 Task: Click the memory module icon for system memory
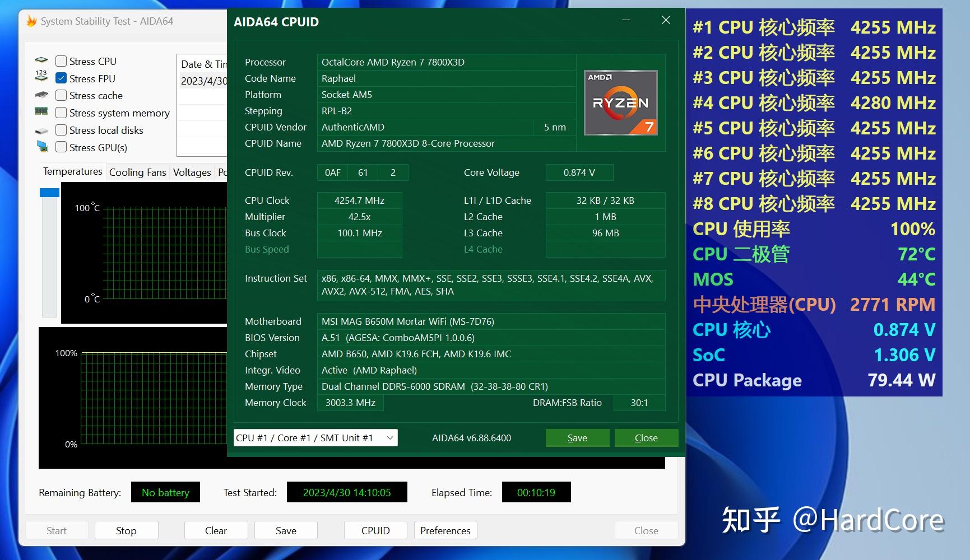(41, 113)
